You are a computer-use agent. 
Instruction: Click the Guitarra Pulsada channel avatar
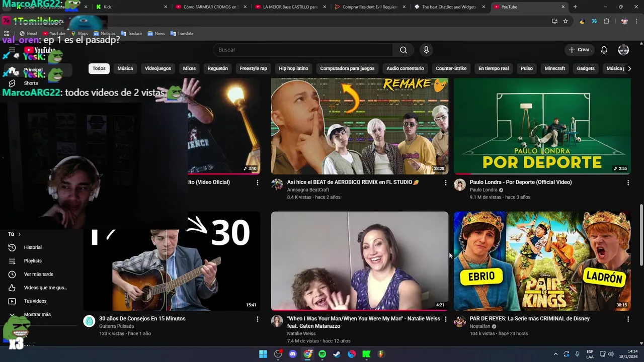click(89, 321)
